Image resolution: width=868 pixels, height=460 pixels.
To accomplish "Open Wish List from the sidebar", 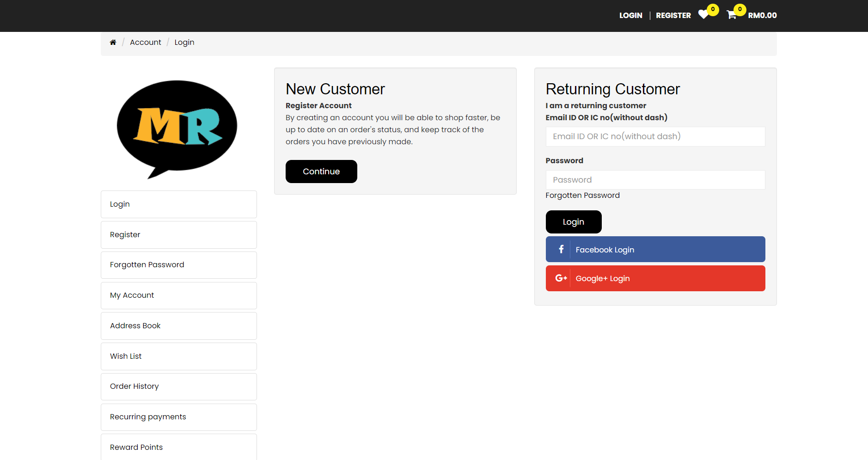I will (x=178, y=356).
